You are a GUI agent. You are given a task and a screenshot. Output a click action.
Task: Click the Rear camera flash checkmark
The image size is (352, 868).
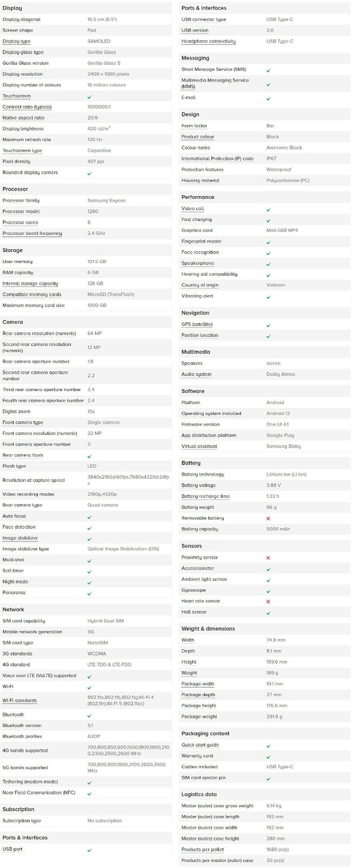(x=89, y=456)
